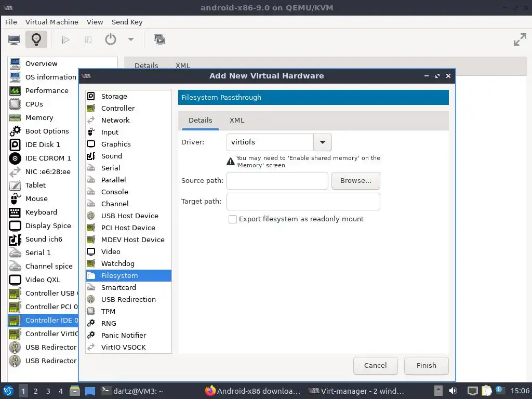The image size is (532, 399).
Task: Open volume control in system tray
Action: click(453, 391)
